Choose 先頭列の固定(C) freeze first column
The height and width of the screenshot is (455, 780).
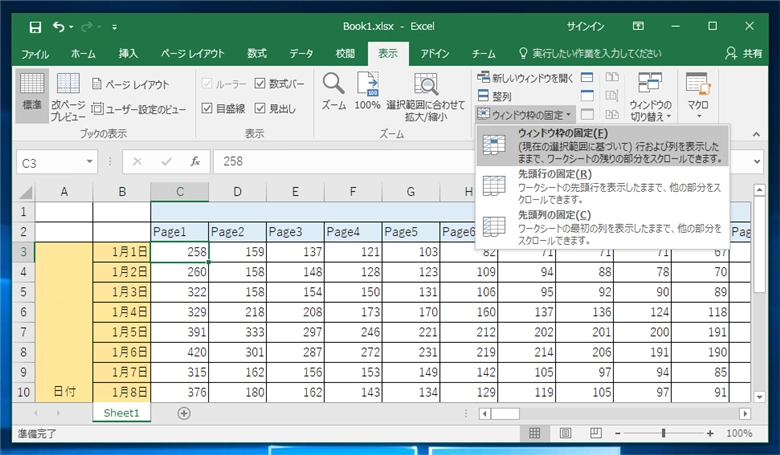point(603,227)
